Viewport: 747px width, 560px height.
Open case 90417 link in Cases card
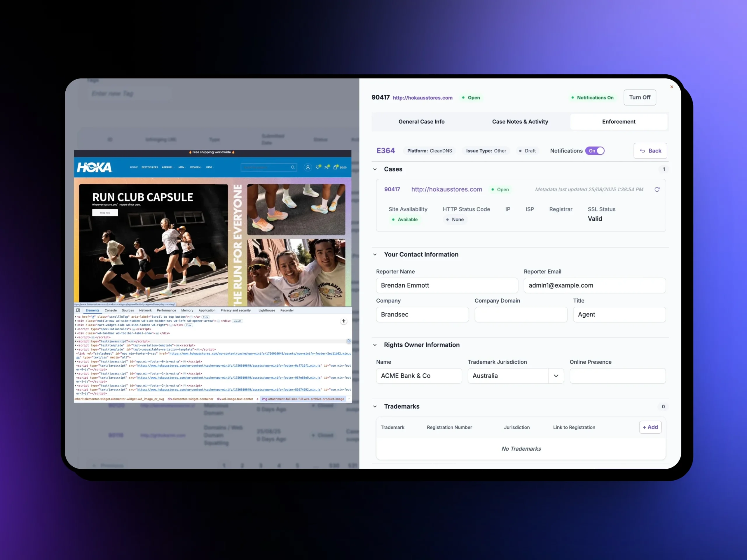click(x=392, y=189)
